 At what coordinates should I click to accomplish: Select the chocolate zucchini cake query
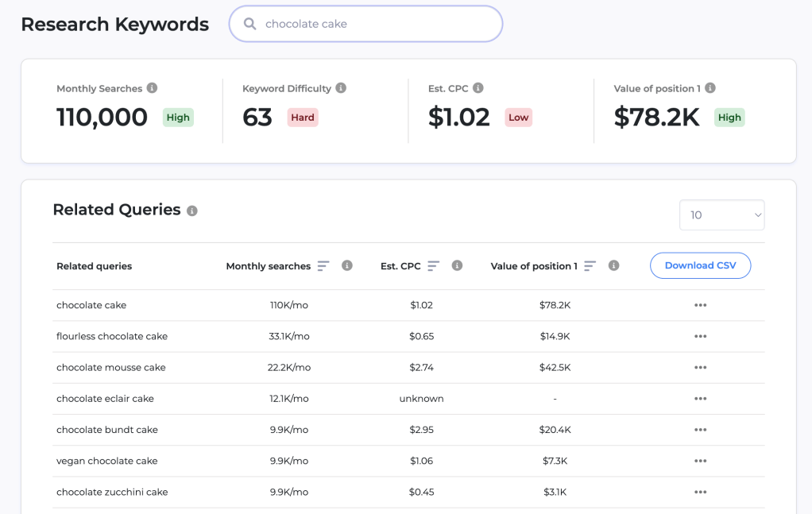[112, 492]
